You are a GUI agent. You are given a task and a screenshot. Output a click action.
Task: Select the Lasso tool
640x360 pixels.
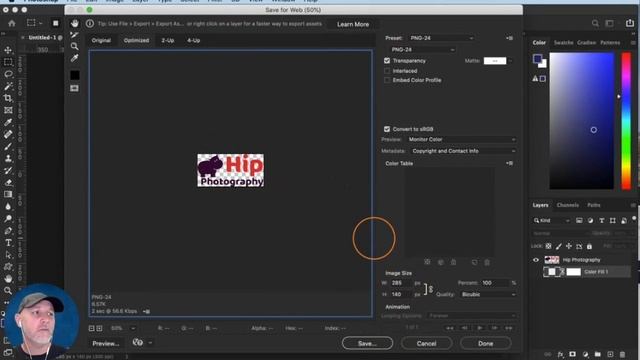[x=8, y=74]
